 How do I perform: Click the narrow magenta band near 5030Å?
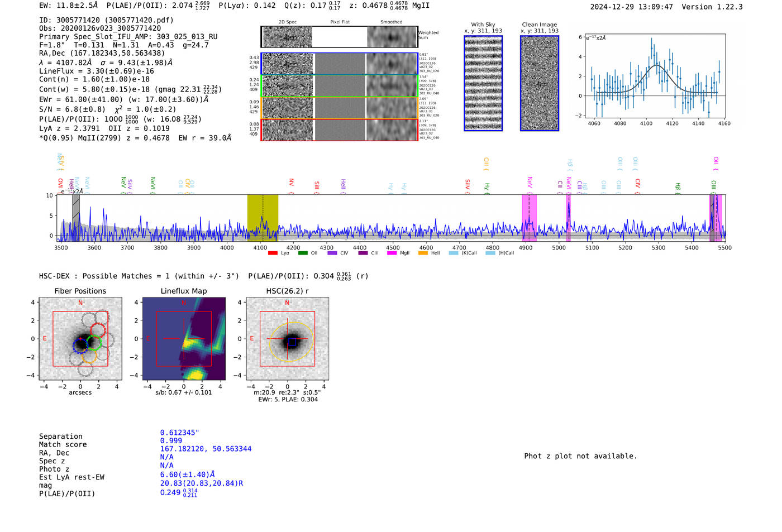569,218
